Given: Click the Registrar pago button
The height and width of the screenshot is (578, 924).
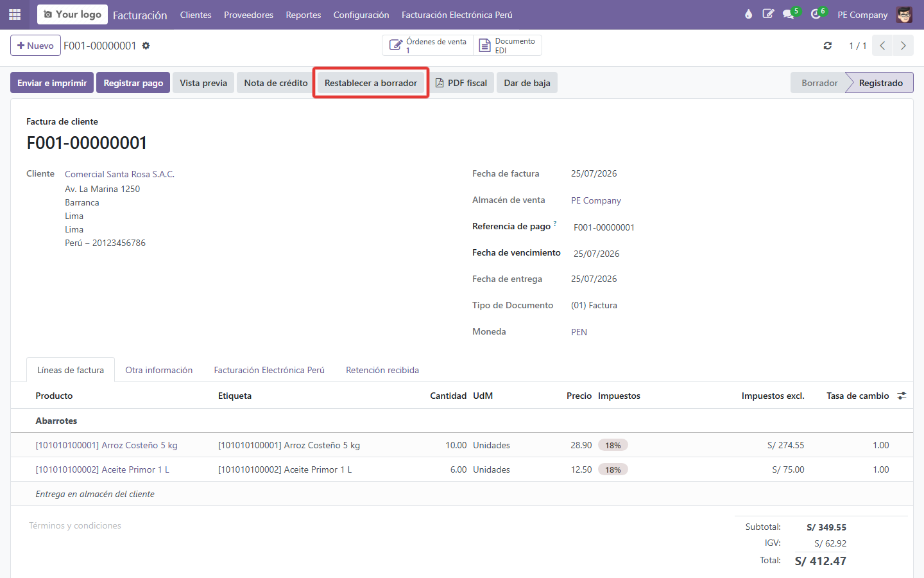Looking at the screenshot, I should (133, 83).
